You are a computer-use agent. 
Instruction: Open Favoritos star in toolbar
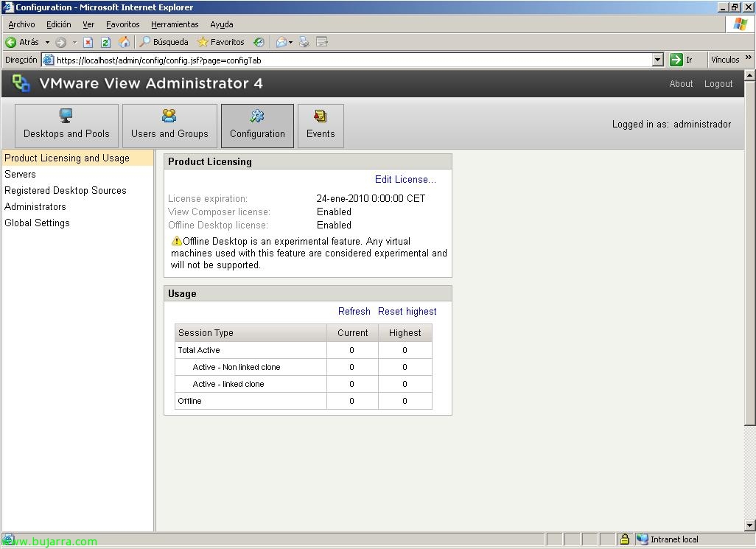[x=221, y=42]
